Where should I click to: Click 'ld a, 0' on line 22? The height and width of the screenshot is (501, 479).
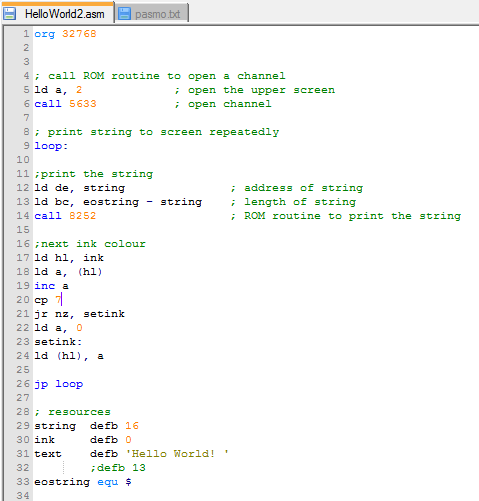[x=58, y=328]
